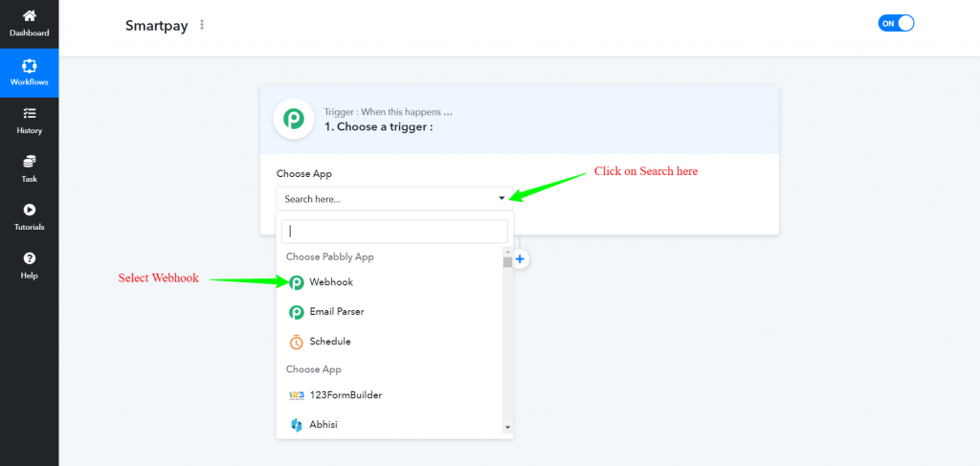Image resolution: width=980 pixels, height=466 pixels.
Task: Click the Webhook Pabbly icon
Action: tap(297, 283)
